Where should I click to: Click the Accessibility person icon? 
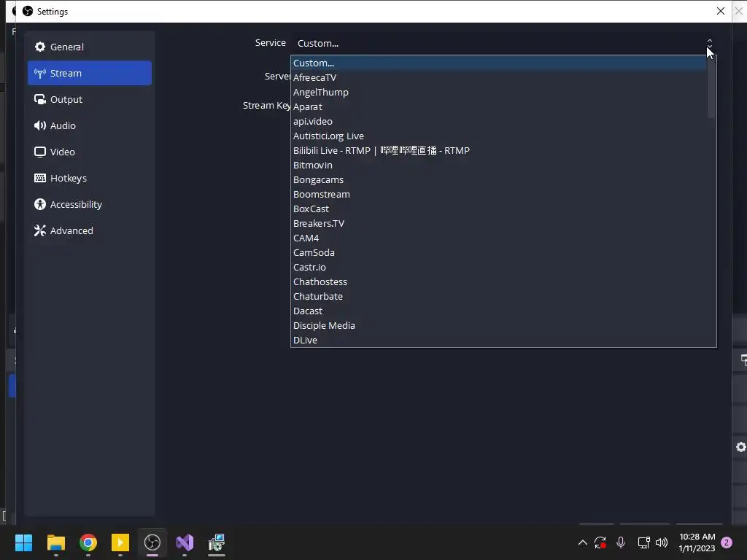point(40,204)
